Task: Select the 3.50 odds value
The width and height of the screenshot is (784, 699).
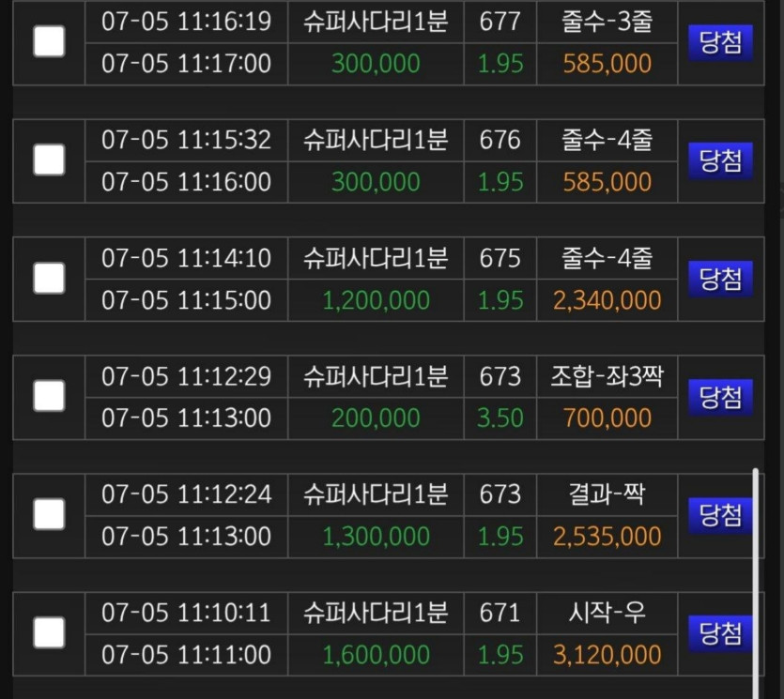Action: coord(500,418)
